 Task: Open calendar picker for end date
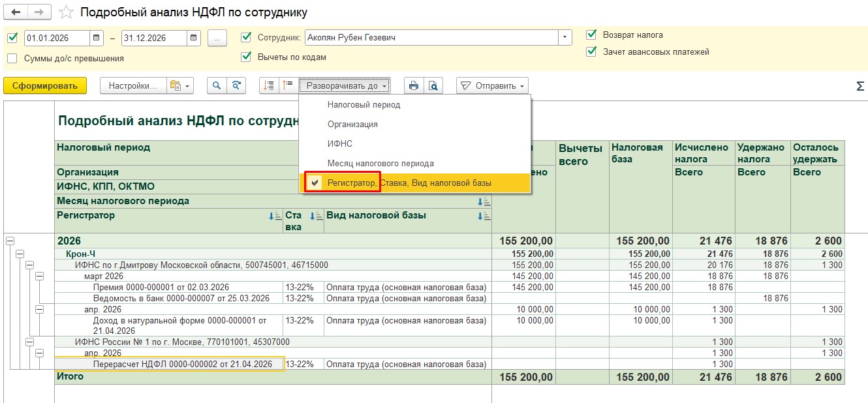193,38
